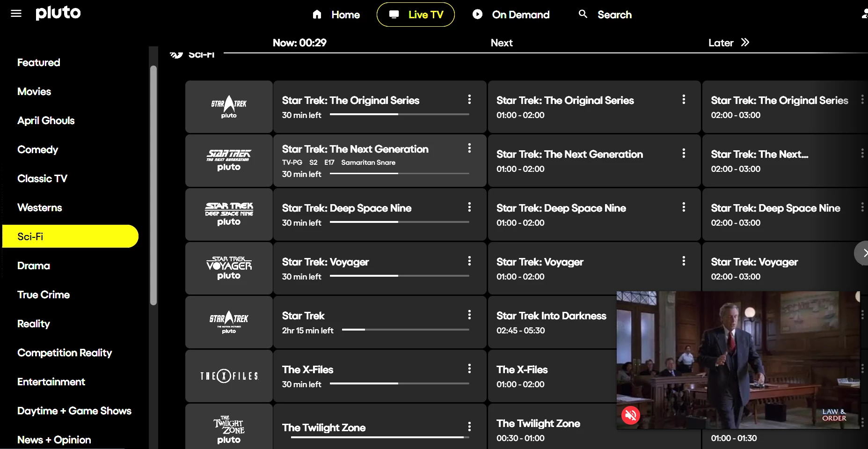Select the Competition Reality category
Viewport: 868px width, 449px height.
[65, 353]
